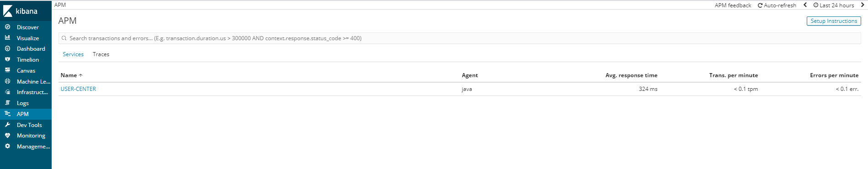Open the Discover compass icon
This screenshot has height=169, width=868.
(x=7, y=27)
